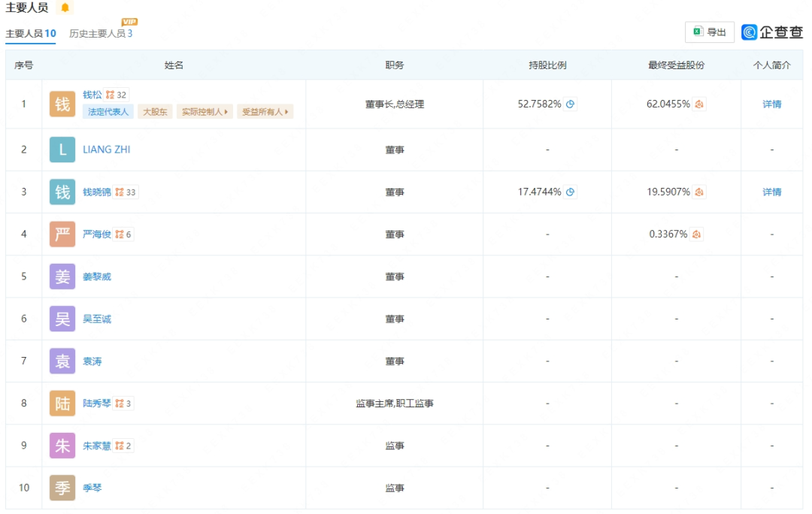Open beneficiary share icon beside 62.0455%
Image resolution: width=812 pixels, height=514 pixels.
pyautogui.click(x=699, y=104)
